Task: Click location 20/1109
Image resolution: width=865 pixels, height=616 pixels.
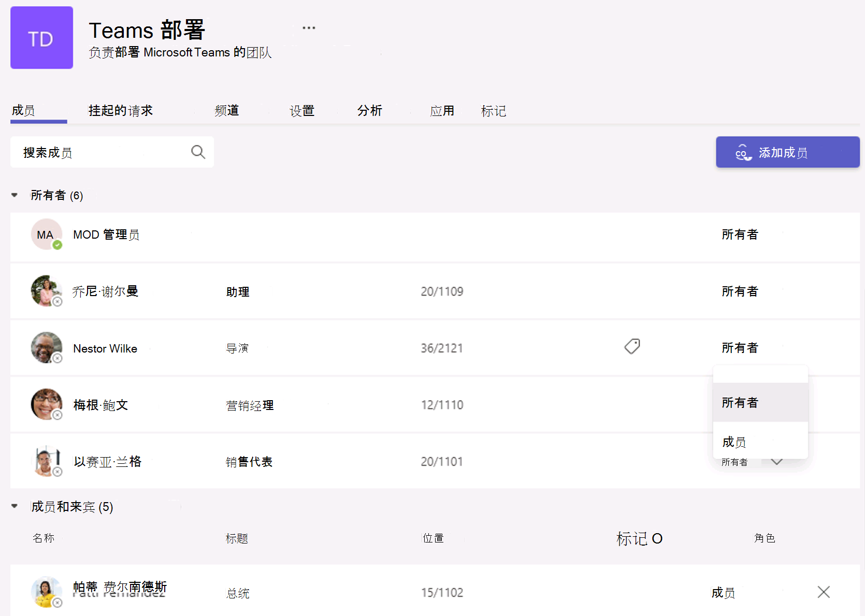Action: tap(442, 291)
